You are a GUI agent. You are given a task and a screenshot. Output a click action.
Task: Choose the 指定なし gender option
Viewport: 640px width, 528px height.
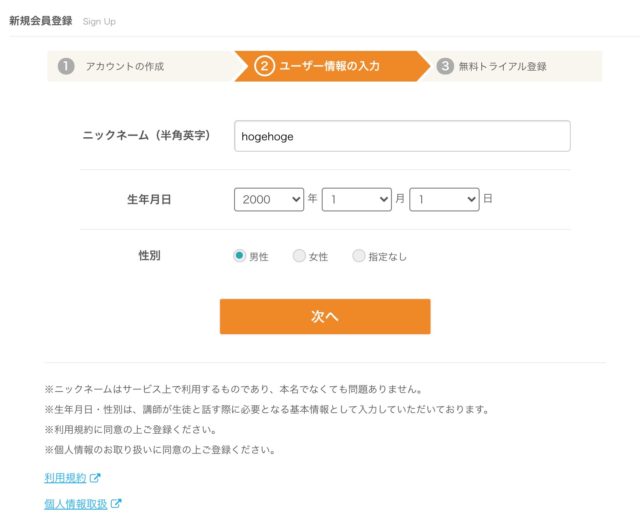coord(359,256)
